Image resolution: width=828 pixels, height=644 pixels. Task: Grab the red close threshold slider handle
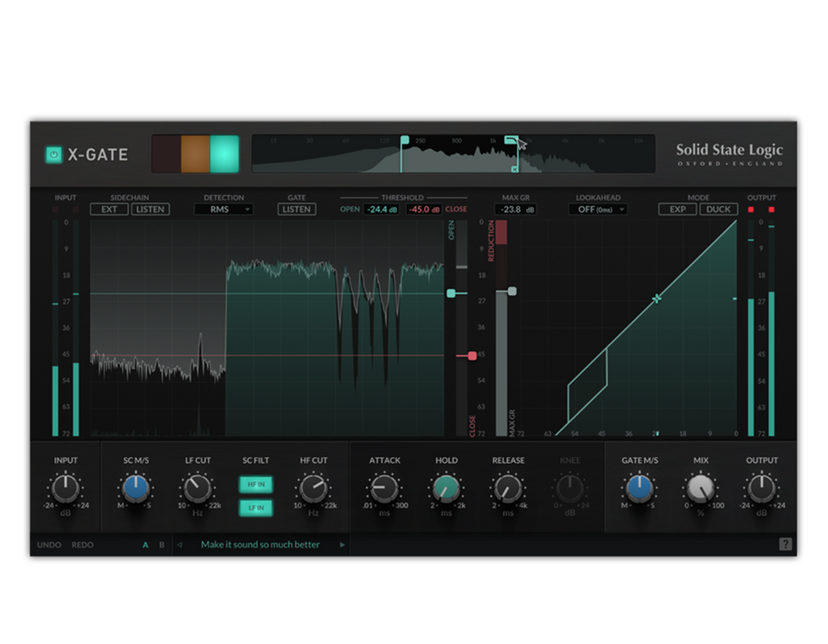point(472,356)
